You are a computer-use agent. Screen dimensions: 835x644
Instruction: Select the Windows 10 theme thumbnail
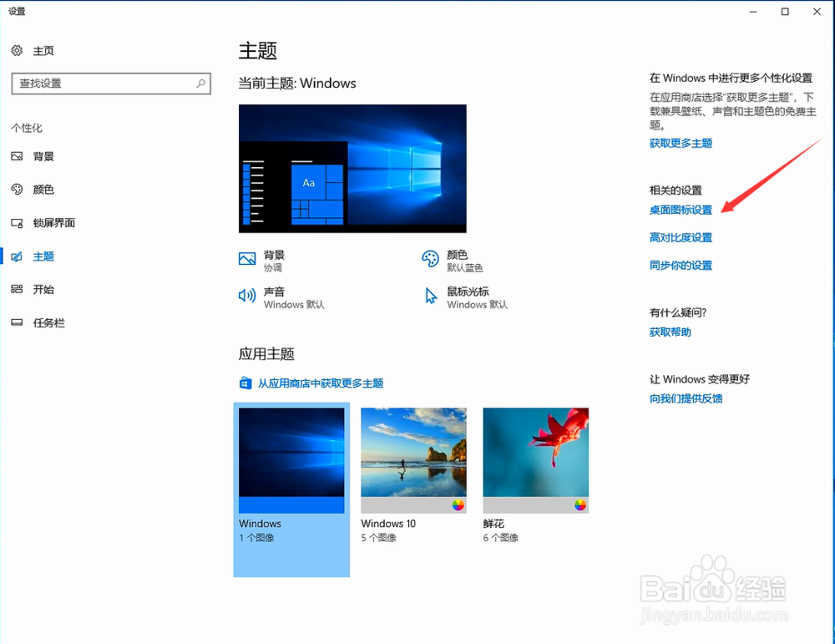414,461
